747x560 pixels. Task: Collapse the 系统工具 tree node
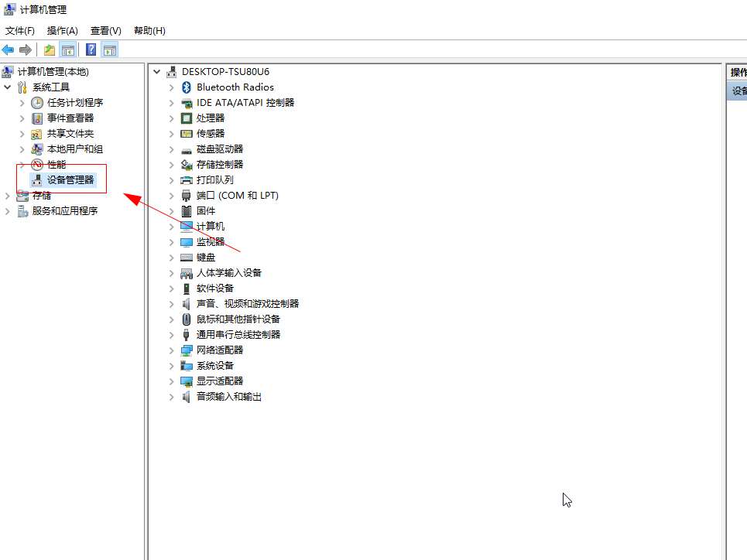coord(7,87)
